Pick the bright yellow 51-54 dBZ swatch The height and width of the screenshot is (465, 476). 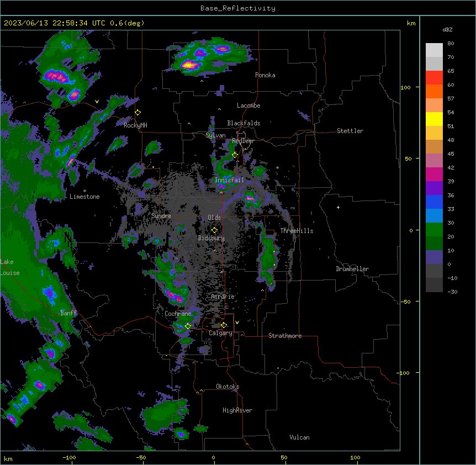[x=434, y=119]
